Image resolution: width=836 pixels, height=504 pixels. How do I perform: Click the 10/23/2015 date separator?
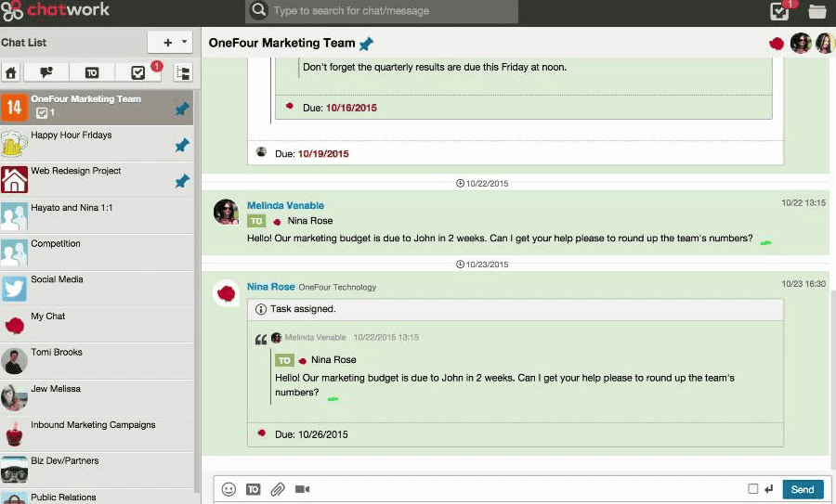point(482,265)
